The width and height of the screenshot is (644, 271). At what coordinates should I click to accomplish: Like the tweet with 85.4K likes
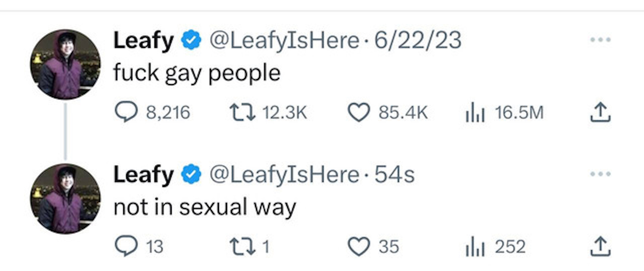(358, 112)
